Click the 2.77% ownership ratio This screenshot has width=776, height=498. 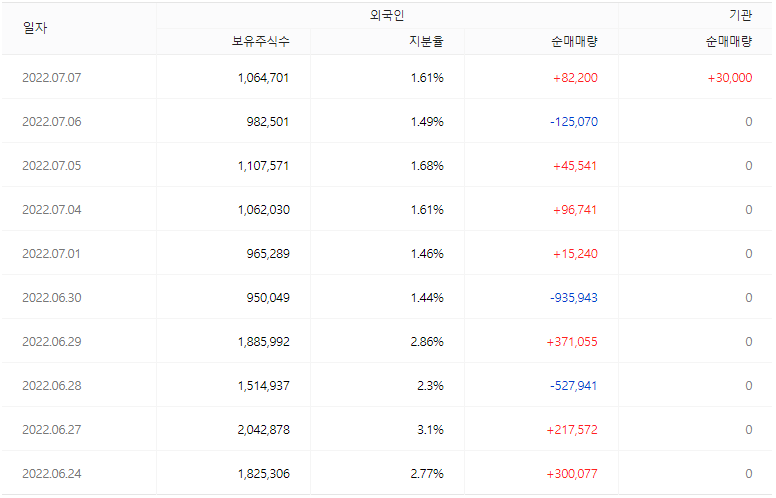point(427,474)
